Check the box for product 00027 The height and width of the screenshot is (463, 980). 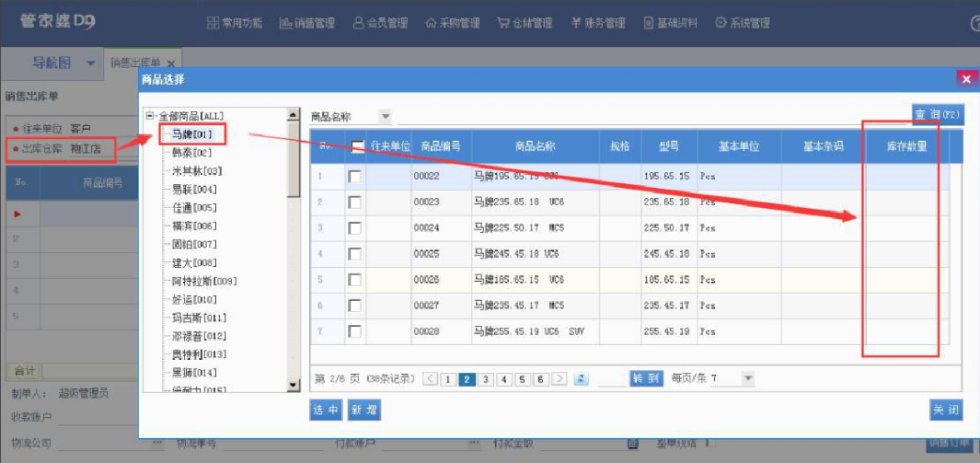pos(355,306)
